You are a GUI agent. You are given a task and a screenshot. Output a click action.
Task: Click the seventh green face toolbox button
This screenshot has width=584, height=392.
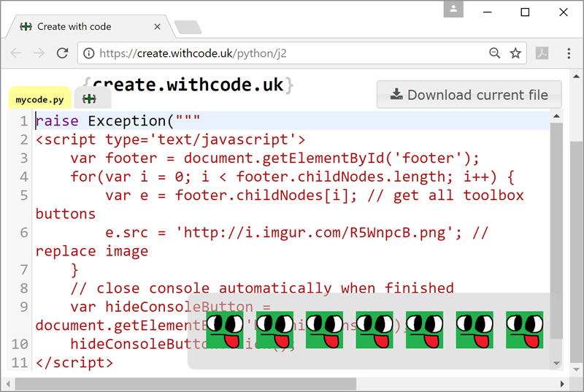click(x=524, y=330)
